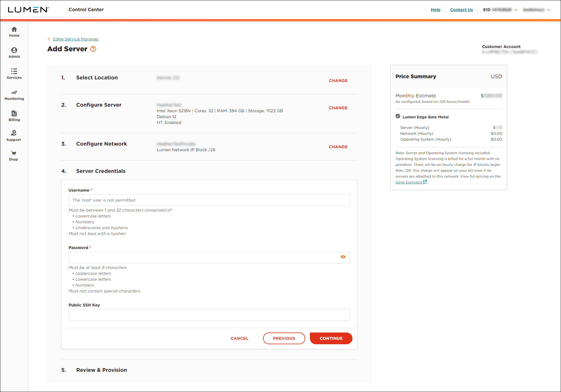Click the 'Operating System (Hourly)' price row
Viewport: 561px width, 392px height.
pyautogui.click(x=451, y=139)
